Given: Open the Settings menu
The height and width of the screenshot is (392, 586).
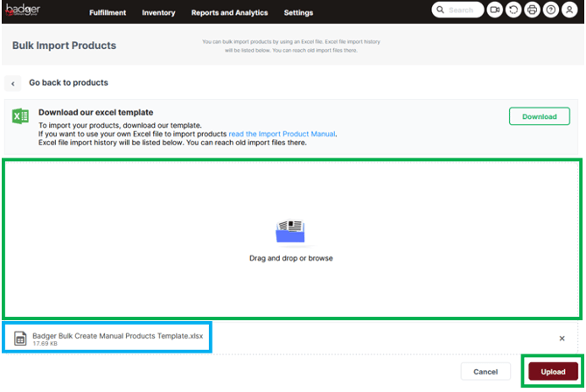Looking at the screenshot, I should click(298, 13).
